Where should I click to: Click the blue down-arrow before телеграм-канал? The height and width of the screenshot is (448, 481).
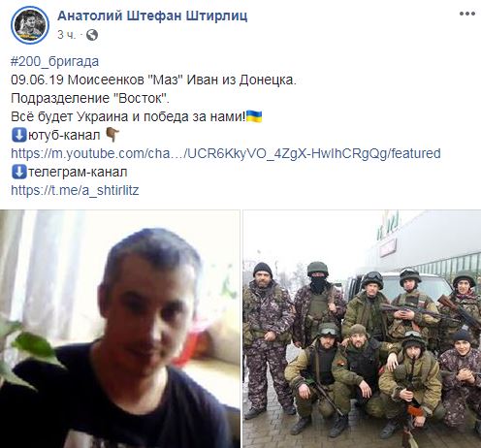coord(18,172)
